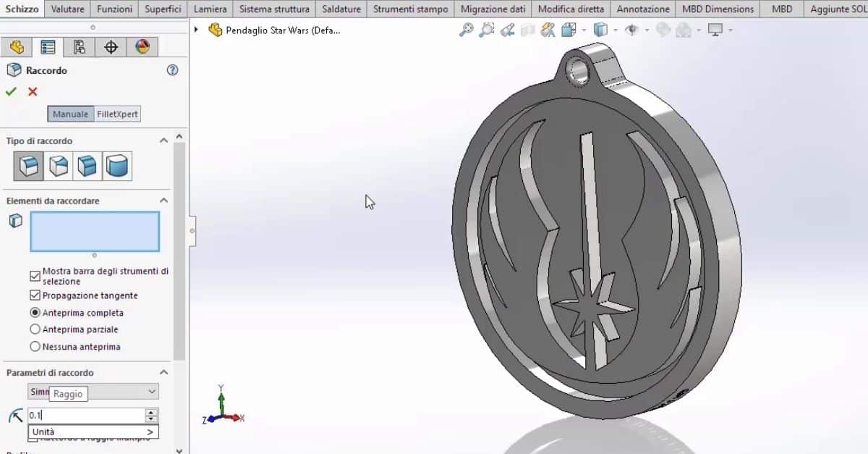The width and height of the screenshot is (868, 454).
Task: Open the Saldature ribbon tab
Action: [x=341, y=9]
